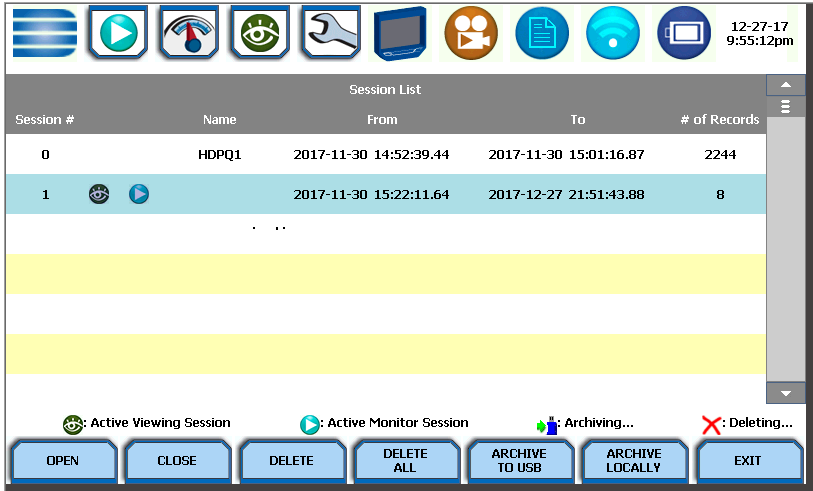This screenshot has height=491, width=813.
Task: Click the Dranetz logo home icon
Action: [x=43, y=34]
